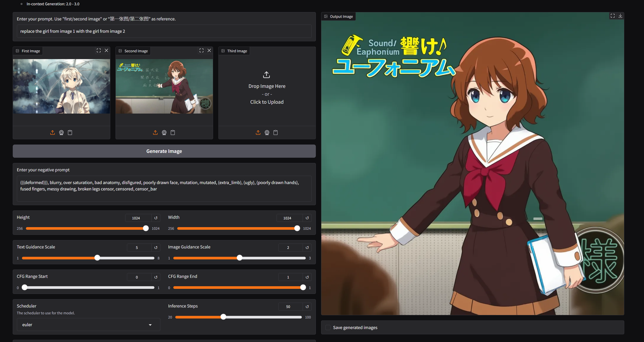Screen dimensions: 644x342
Task: Click the Inference Steps number field
Action: click(291, 306)
